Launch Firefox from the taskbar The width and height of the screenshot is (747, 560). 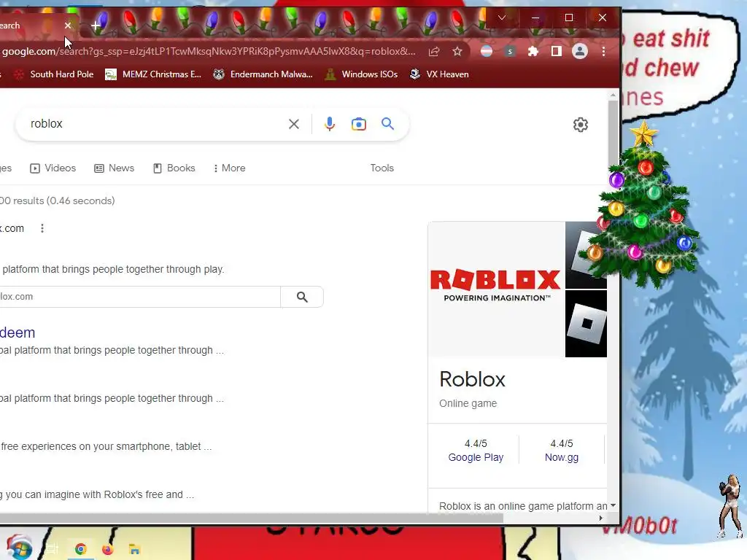108,550
